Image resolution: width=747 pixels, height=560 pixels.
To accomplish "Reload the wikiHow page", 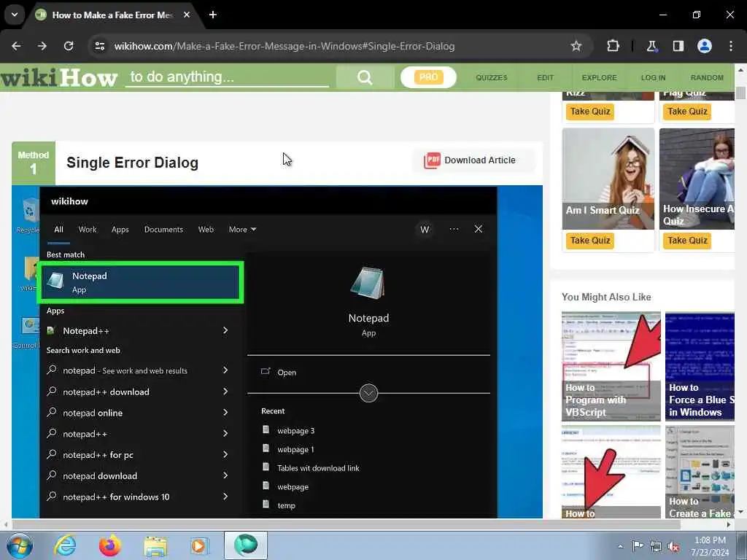I will [69, 46].
